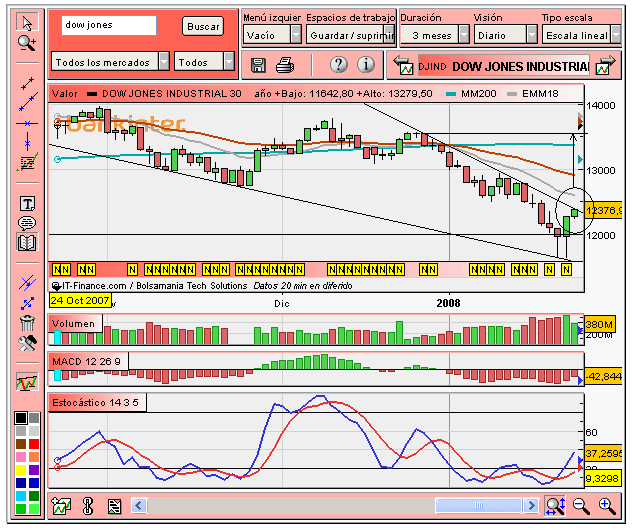632x530 pixels.
Task: Click the chart style icon in left toolbar
Action: tap(27, 382)
